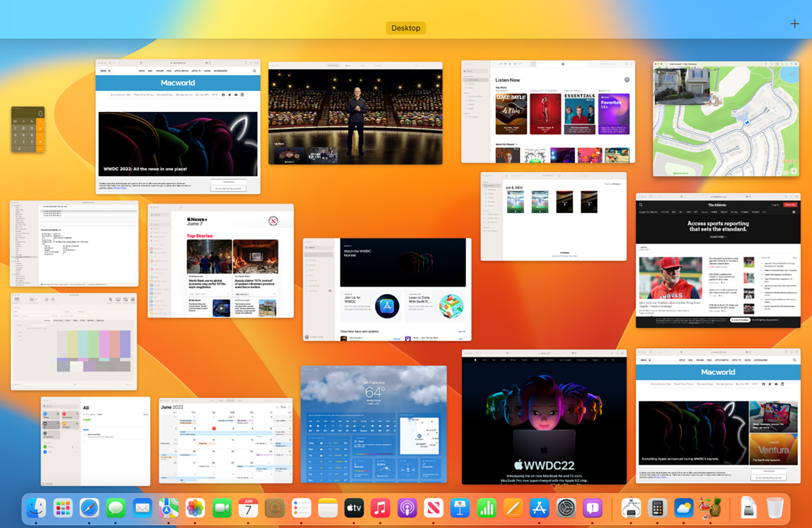This screenshot has width=812, height=528.
Task: Bring the WWDC22 Safari window forward
Action: coord(544,417)
